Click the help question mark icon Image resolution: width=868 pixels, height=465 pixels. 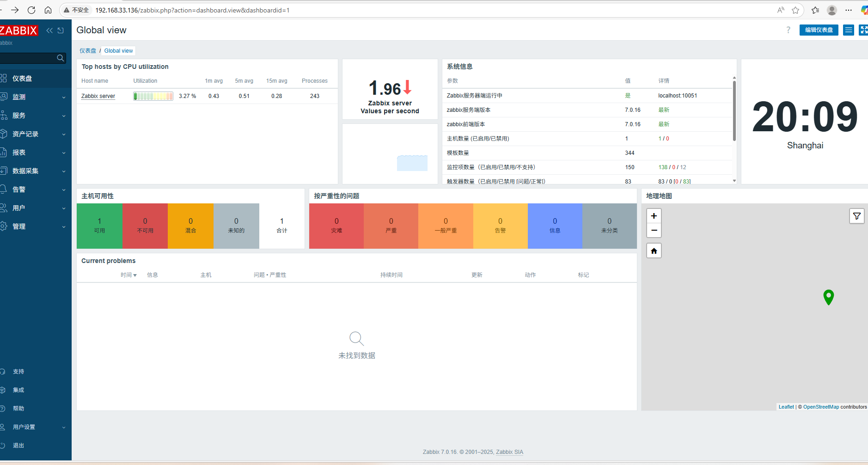pos(788,30)
